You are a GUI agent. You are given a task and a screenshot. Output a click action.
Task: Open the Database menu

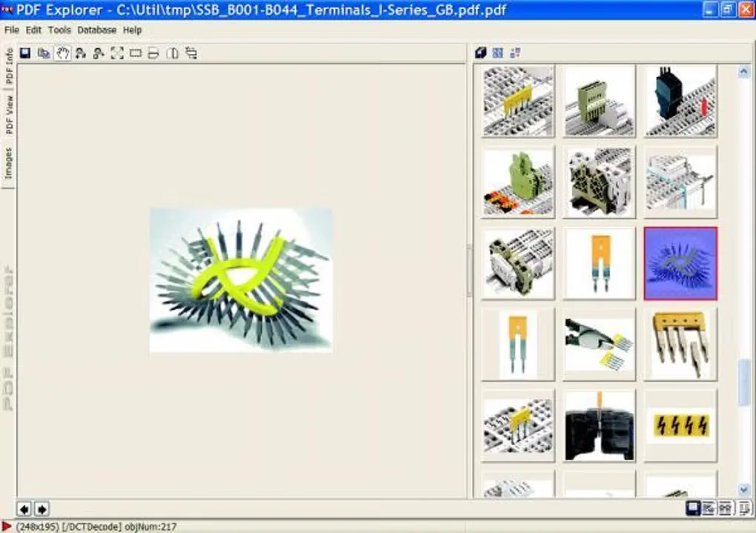[97, 30]
